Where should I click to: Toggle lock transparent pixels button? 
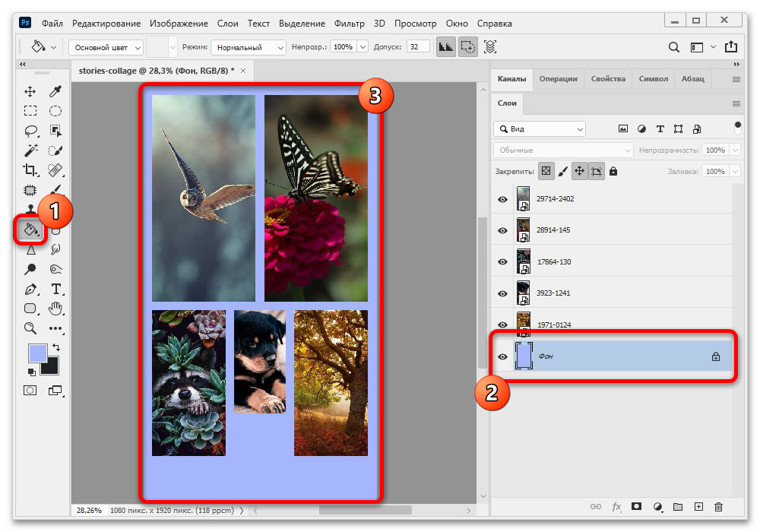[x=546, y=172]
